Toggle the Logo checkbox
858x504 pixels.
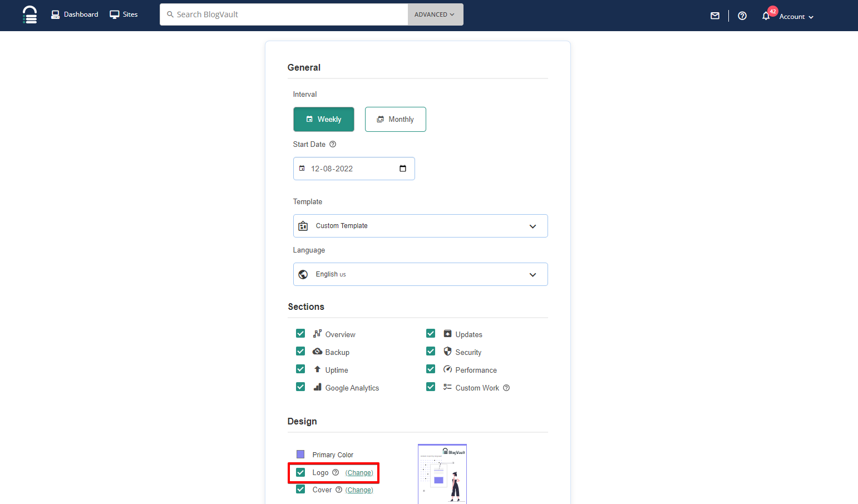300,472
